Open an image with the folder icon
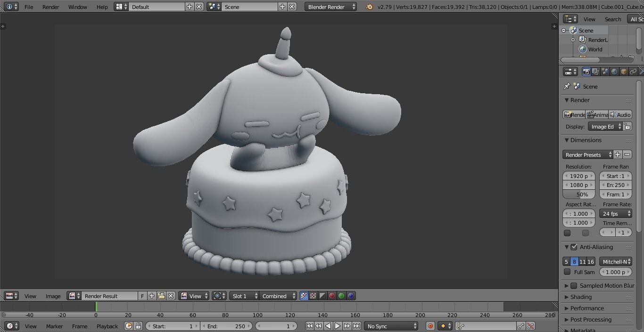The image size is (644, 332). point(161,296)
